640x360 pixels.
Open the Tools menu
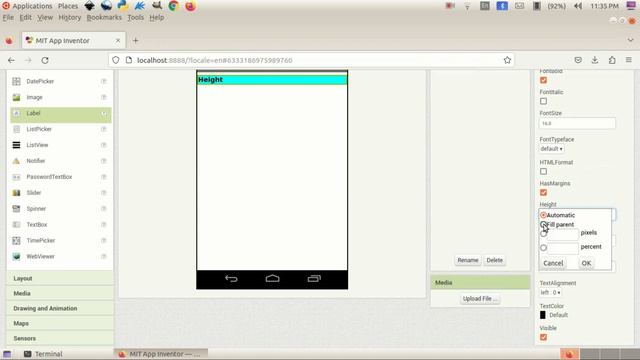136,18
